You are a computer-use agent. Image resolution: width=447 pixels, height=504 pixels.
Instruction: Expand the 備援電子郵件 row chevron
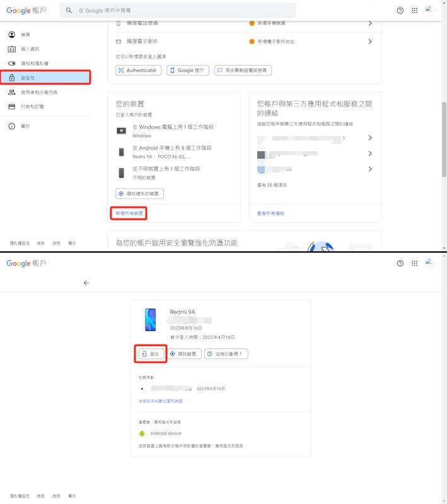pos(370,42)
